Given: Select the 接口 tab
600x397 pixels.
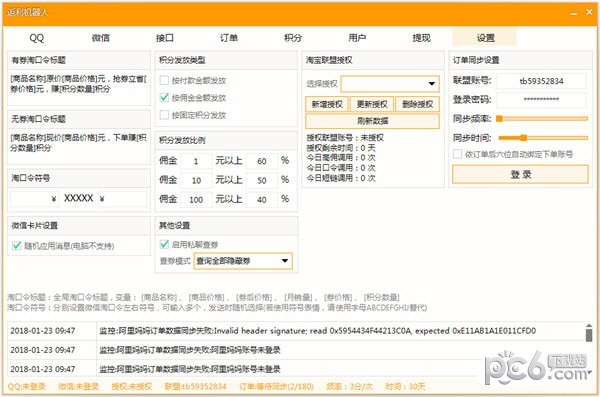Looking at the screenshot, I should pos(165,38).
